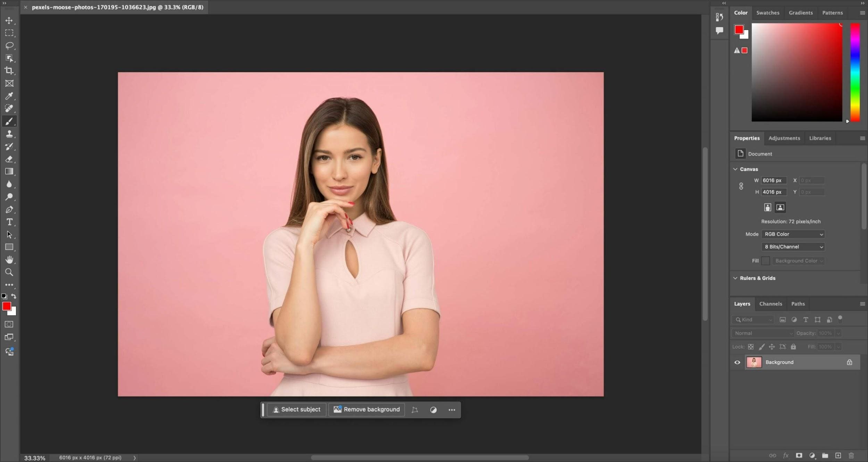The width and height of the screenshot is (868, 462).
Task: Pick the Clone Stamp tool
Action: click(9, 134)
